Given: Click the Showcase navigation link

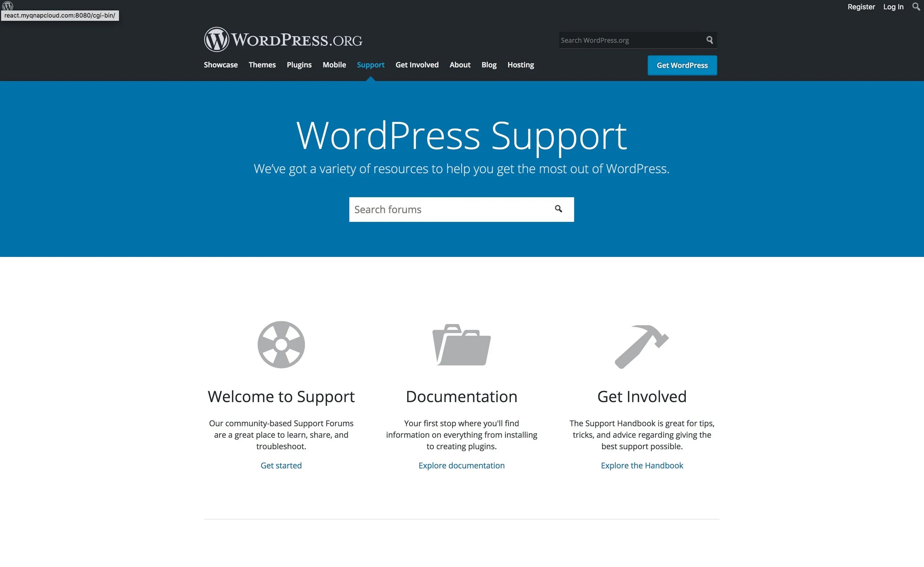Looking at the screenshot, I should [x=221, y=65].
